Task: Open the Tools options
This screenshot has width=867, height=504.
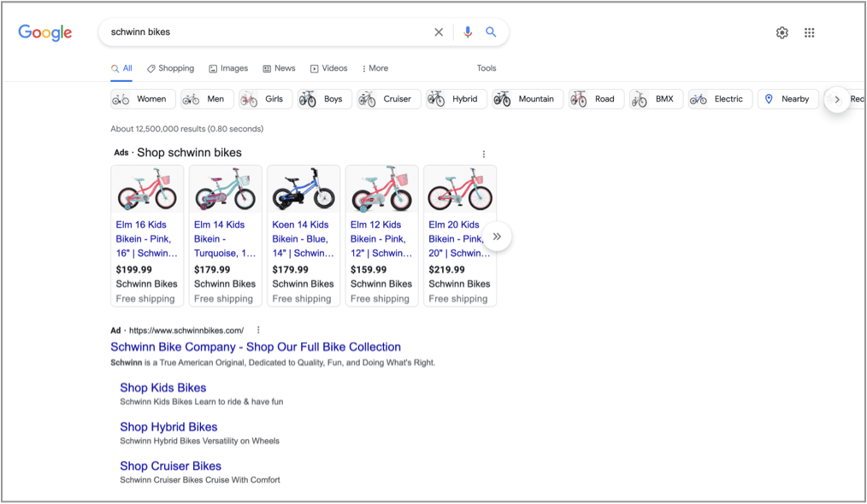Action: coord(487,68)
